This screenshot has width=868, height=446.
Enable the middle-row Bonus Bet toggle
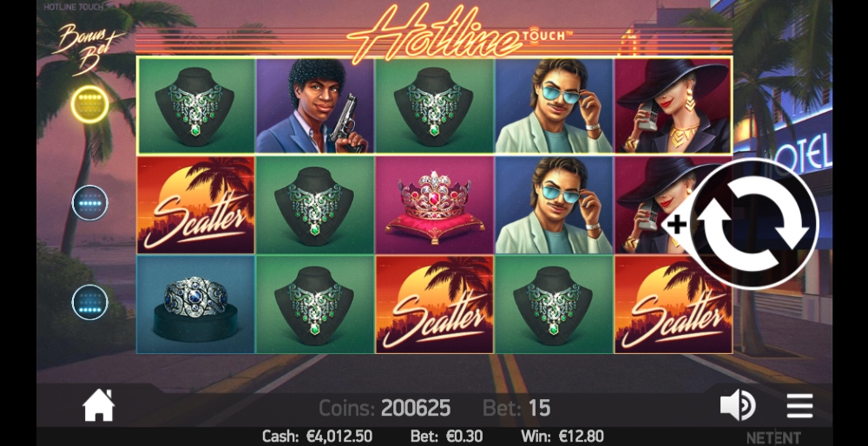coord(89,203)
